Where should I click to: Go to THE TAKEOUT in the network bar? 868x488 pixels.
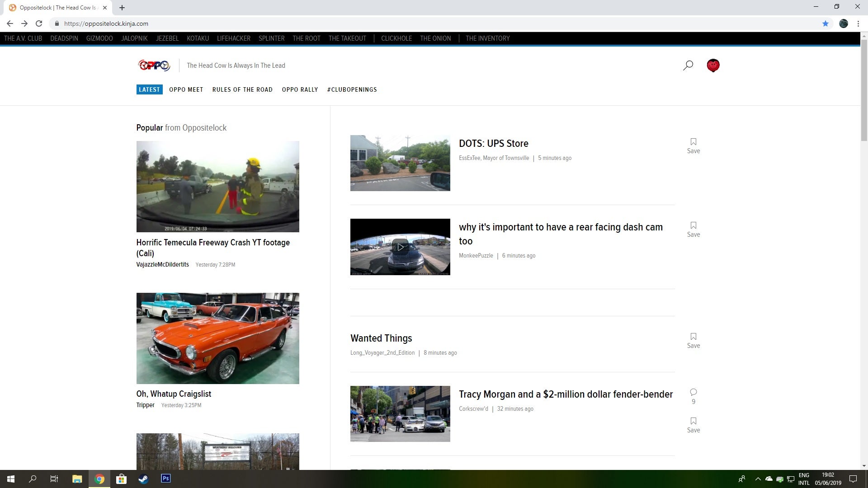347,38
